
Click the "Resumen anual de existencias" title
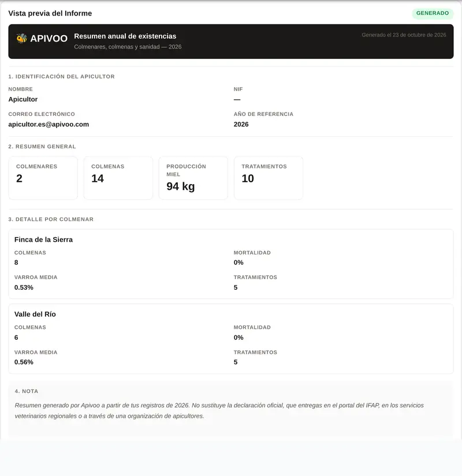pyautogui.click(x=125, y=36)
